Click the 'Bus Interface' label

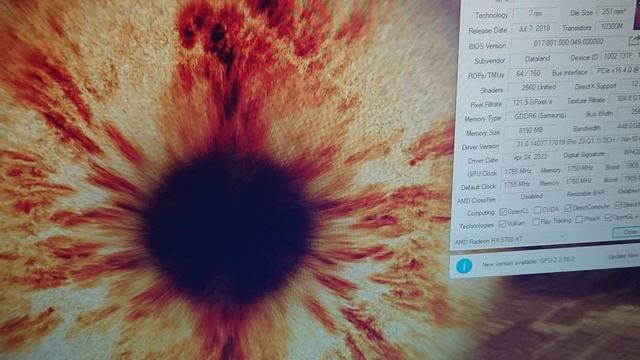pyautogui.click(x=570, y=73)
